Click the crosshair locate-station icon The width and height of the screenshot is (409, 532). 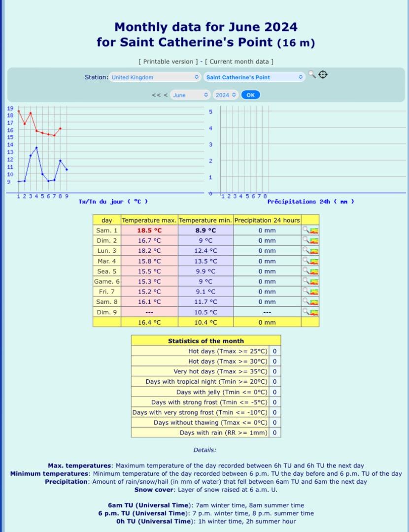click(323, 74)
